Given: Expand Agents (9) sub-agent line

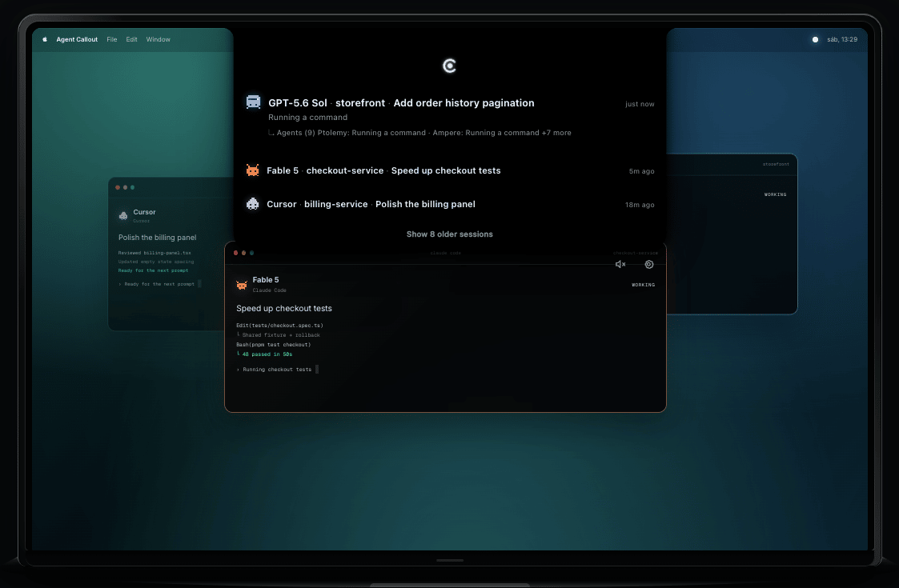Looking at the screenshot, I should [x=419, y=132].
